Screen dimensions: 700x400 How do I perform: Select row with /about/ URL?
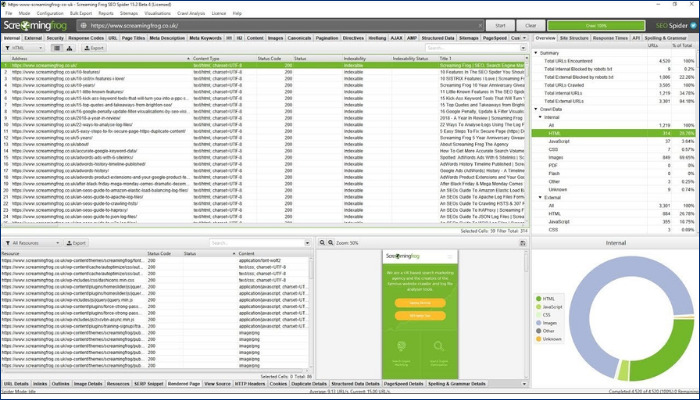point(263,144)
